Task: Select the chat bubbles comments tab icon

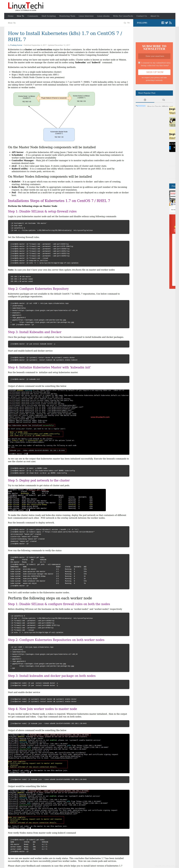Action: pos(163,100)
